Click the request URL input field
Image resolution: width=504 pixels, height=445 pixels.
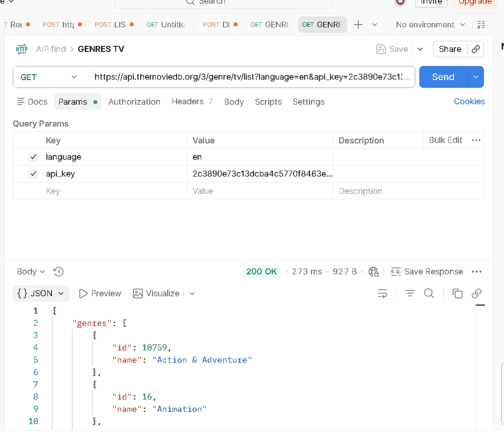(252, 77)
